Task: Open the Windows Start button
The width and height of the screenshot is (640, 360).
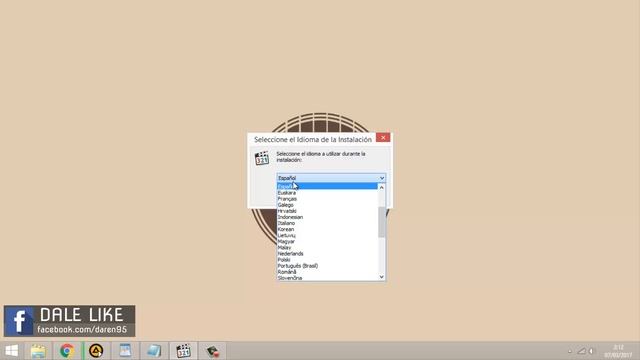Action: (x=11, y=351)
